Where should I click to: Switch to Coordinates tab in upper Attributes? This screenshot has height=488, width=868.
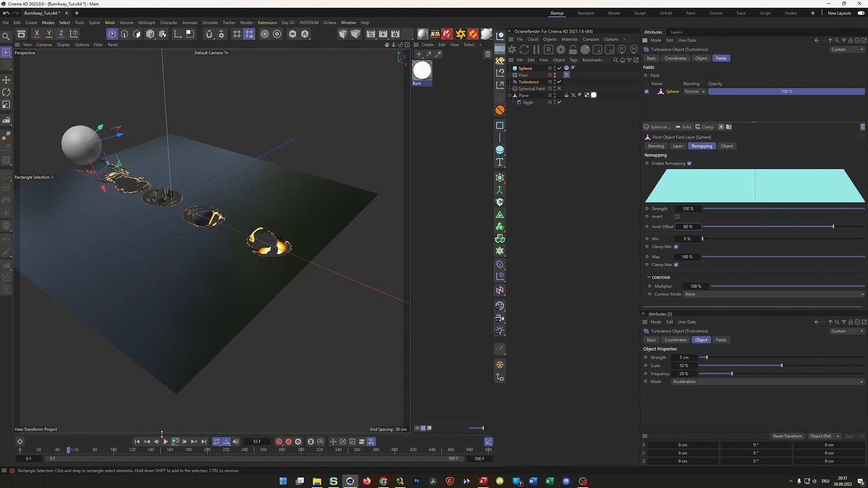click(675, 58)
